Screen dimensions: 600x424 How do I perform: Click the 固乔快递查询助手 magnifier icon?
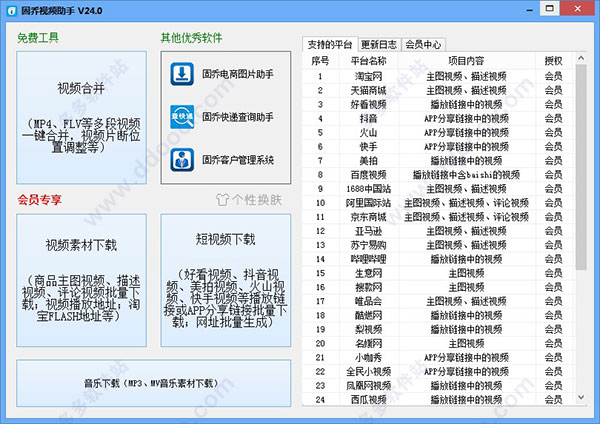(x=182, y=117)
